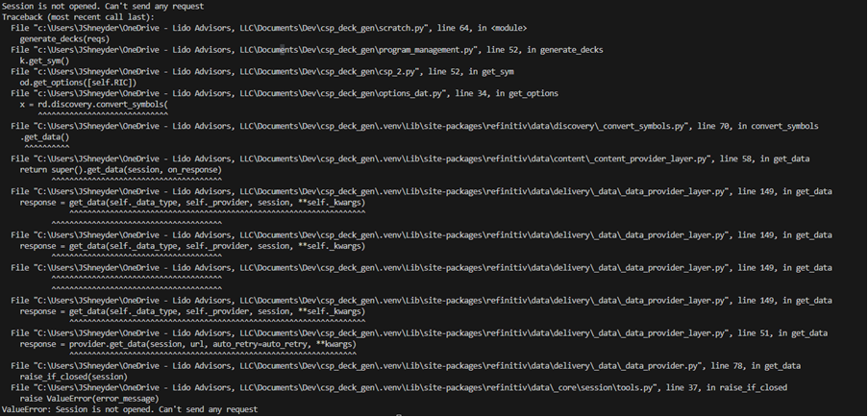Screen dimensions: 868x417
Task: Click the "Traceback (most recent call last):" line
Action: [76, 17]
